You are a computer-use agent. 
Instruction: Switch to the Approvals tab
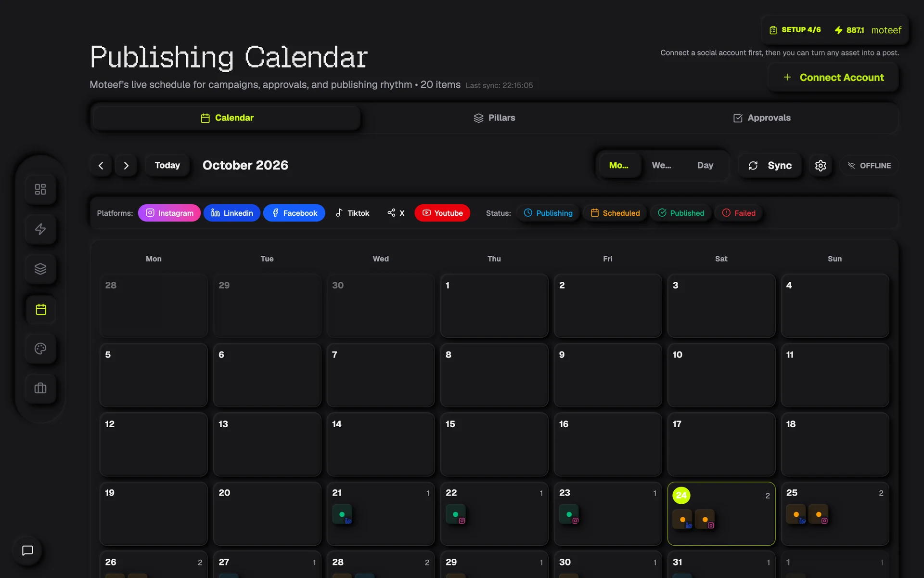762,118
